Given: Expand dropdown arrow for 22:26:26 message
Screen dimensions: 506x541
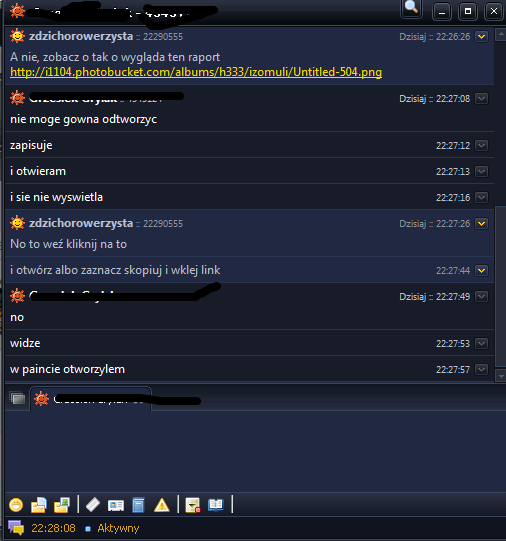Looking at the screenshot, I should [x=481, y=36].
